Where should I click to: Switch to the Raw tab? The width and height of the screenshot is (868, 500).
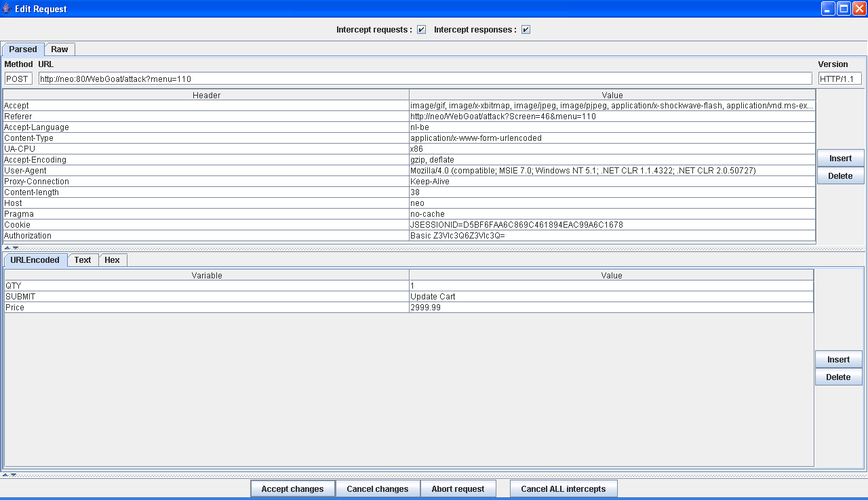click(60, 49)
